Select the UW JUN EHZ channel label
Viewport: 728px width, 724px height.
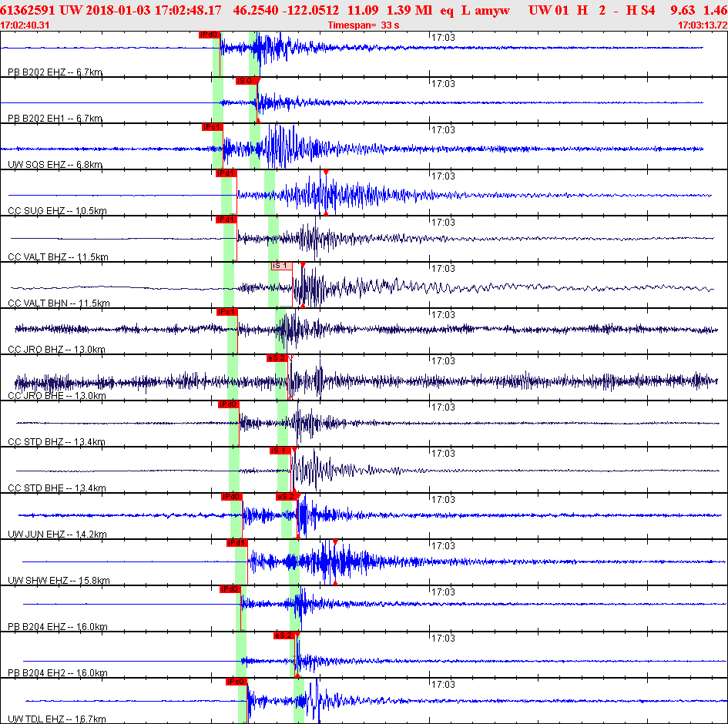pyautogui.click(x=57, y=534)
